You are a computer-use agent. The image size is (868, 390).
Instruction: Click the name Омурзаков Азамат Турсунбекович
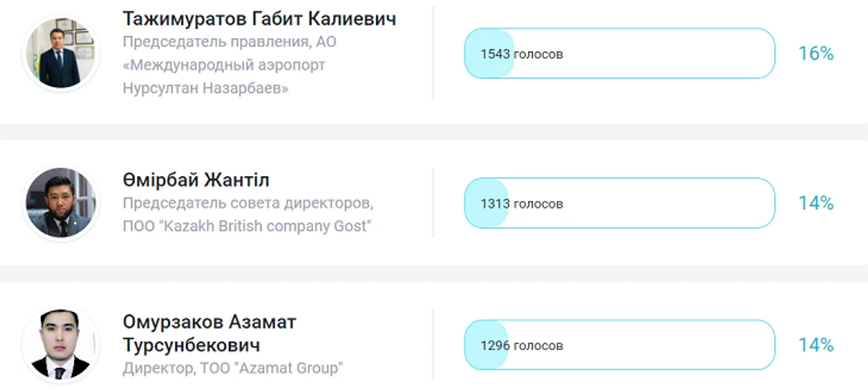209,334
